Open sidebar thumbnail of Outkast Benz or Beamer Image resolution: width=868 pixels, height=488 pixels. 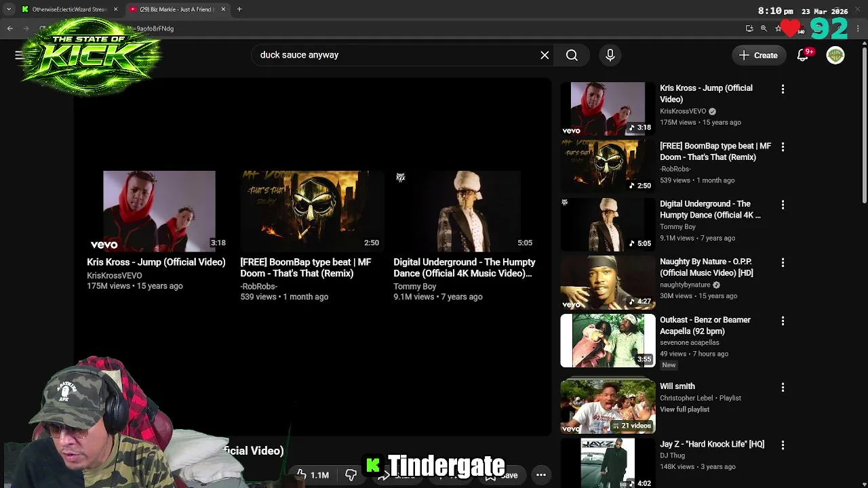click(608, 340)
